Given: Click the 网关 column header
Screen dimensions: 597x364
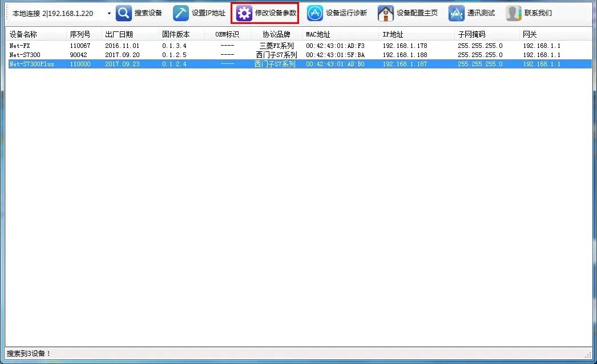Looking at the screenshot, I should 555,34.
